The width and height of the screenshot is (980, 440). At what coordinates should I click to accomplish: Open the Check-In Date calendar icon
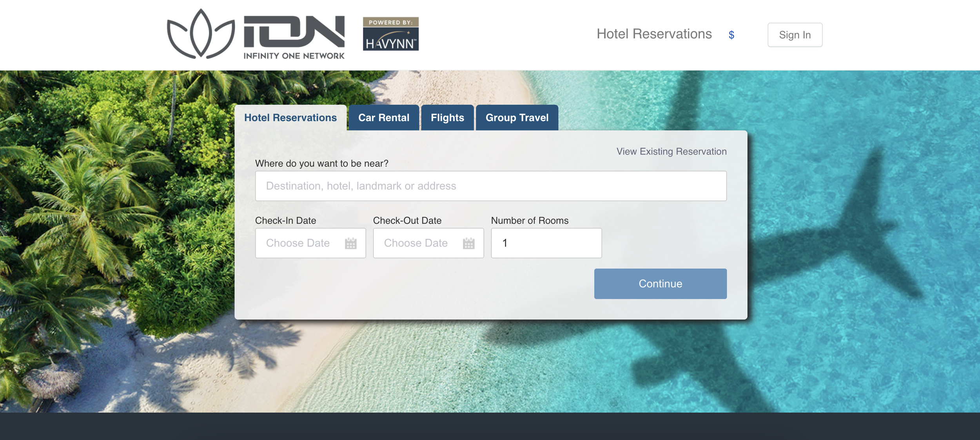point(350,243)
